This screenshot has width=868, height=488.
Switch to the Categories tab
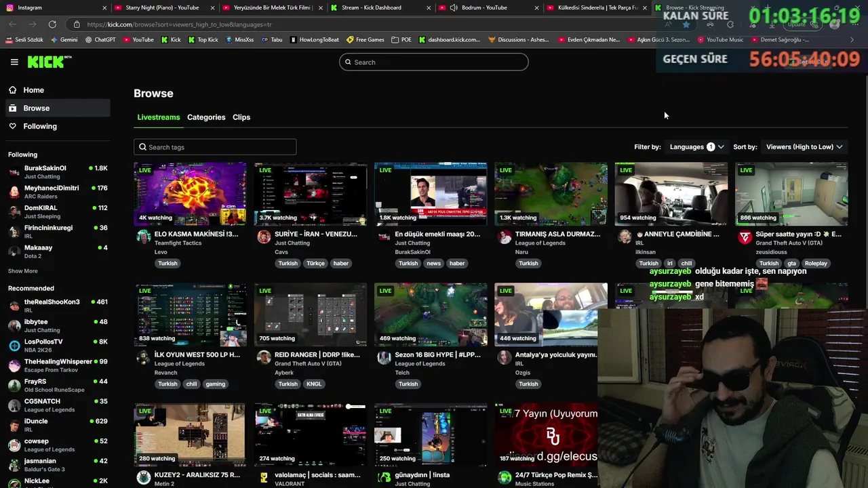pos(206,117)
